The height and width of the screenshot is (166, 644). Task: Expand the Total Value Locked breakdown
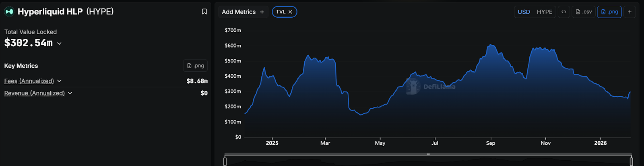(x=59, y=44)
